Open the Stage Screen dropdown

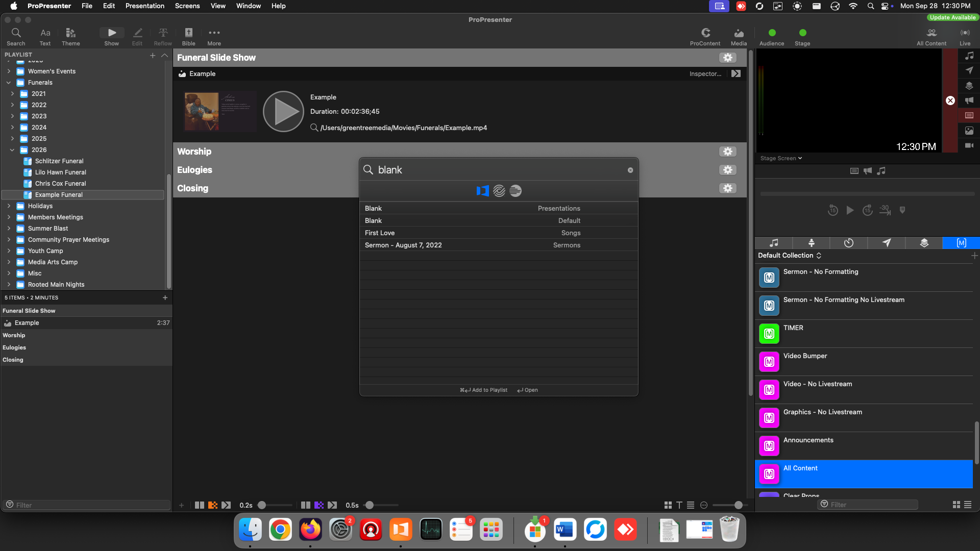[x=781, y=158]
